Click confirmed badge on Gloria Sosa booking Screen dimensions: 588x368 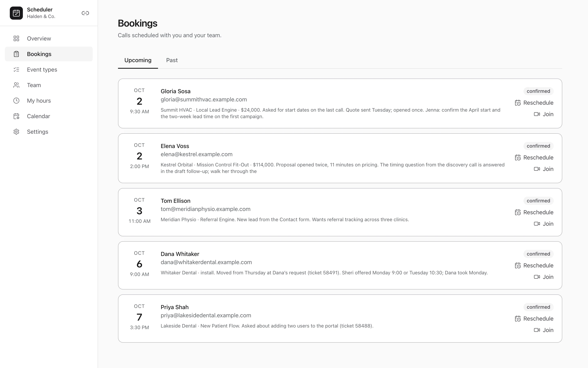pos(538,91)
